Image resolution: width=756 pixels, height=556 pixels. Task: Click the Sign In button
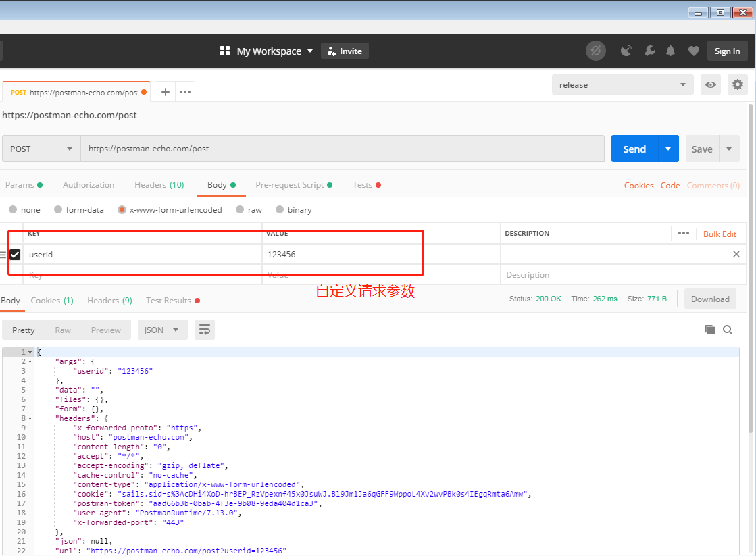point(727,51)
